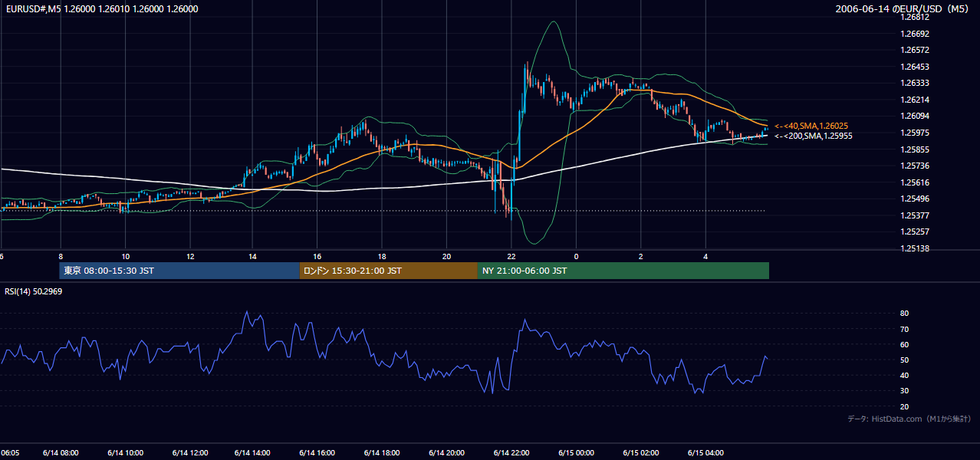Image resolution: width=980 pixels, height=460 pixels.
Task: Click price level 1.25138 on axis
Action: point(913,248)
